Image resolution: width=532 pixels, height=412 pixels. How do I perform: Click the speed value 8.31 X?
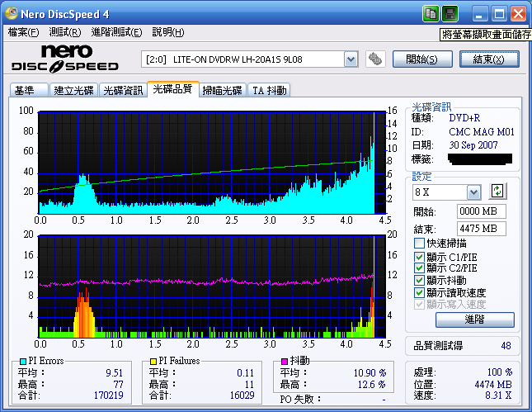click(498, 395)
